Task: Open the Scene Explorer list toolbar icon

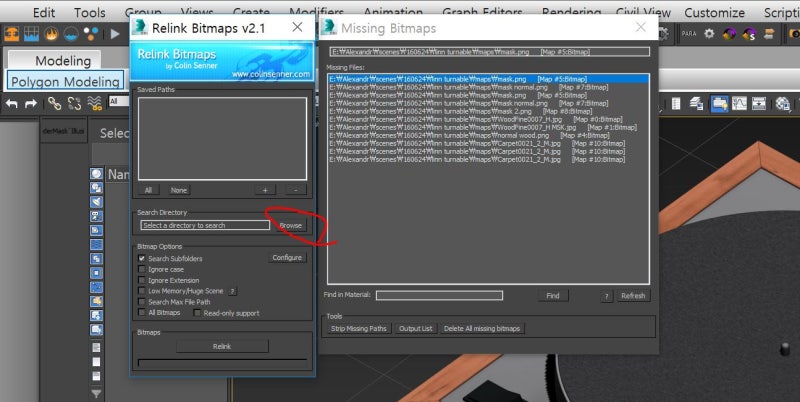Action: 676,104
